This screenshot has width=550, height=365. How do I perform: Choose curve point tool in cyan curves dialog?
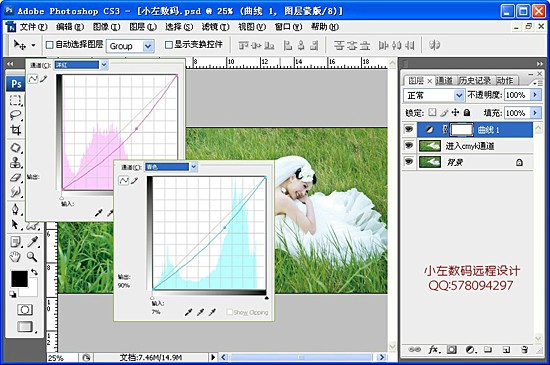pyautogui.click(x=123, y=181)
